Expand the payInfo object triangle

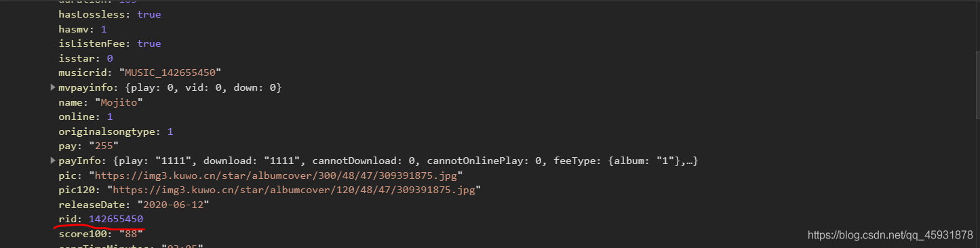(54, 161)
